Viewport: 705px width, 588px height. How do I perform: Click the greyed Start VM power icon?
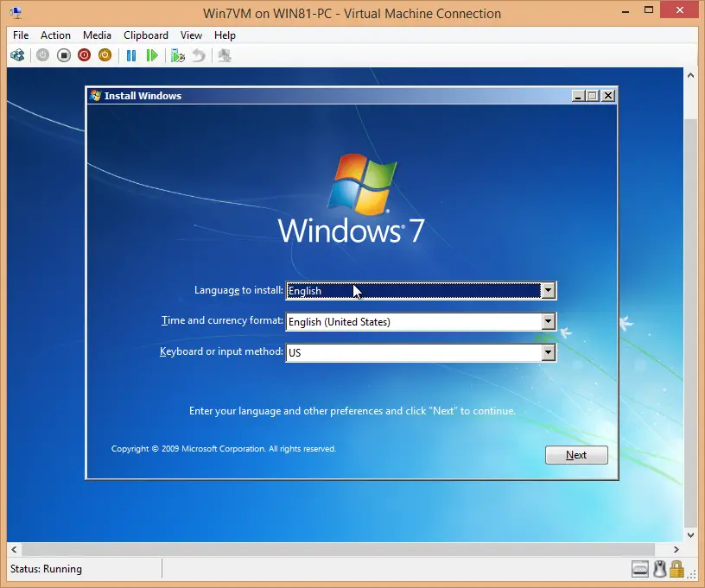(x=42, y=55)
